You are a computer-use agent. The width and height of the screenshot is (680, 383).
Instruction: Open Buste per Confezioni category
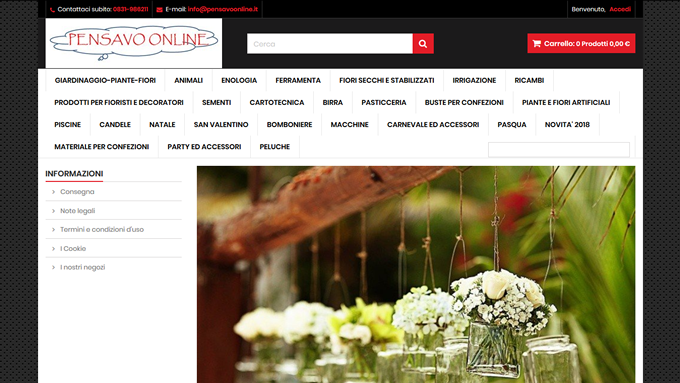tap(464, 102)
